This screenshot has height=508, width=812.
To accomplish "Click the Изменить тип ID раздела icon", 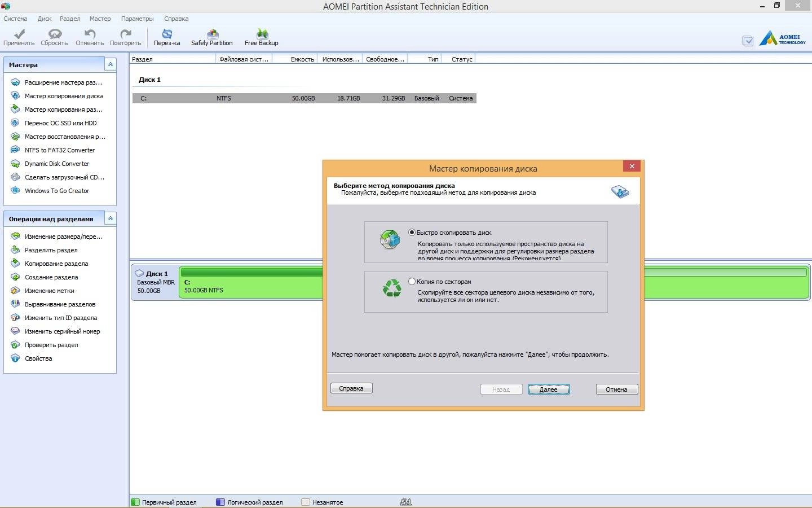I will click(x=15, y=318).
